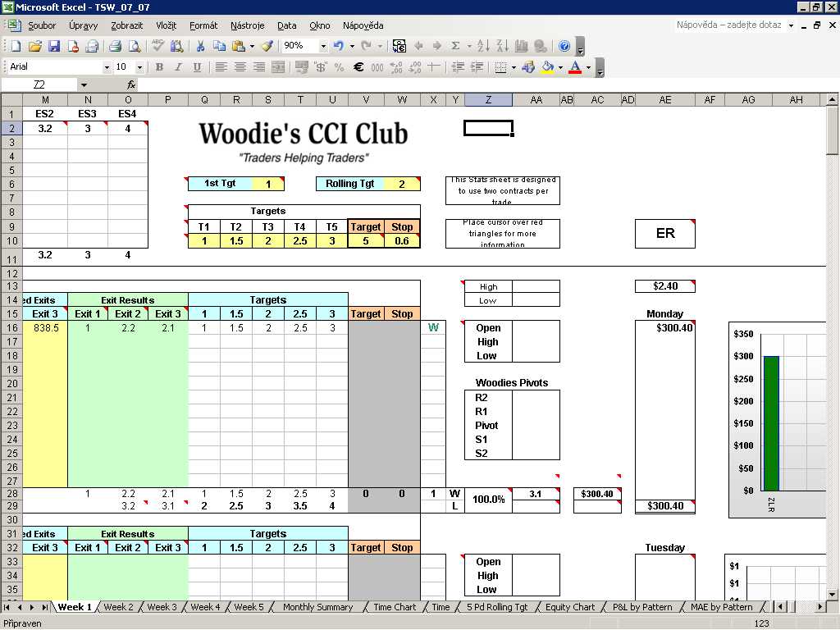Increase the cell indent
840x630 pixels.
(477, 67)
